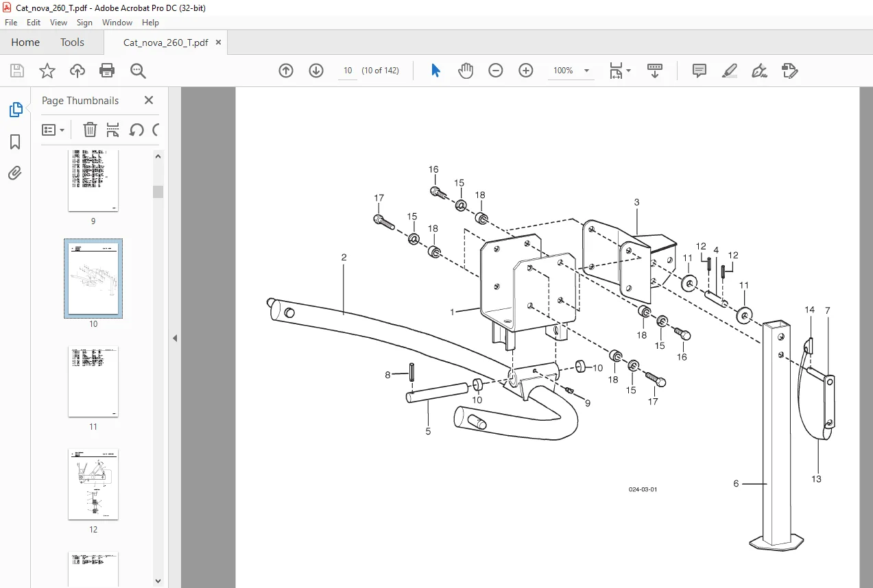Click part label 6 on the diagram

(736, 483)
